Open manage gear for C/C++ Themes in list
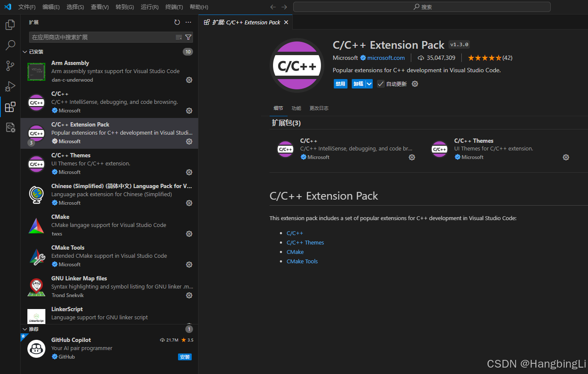 (x=189, y=172)
